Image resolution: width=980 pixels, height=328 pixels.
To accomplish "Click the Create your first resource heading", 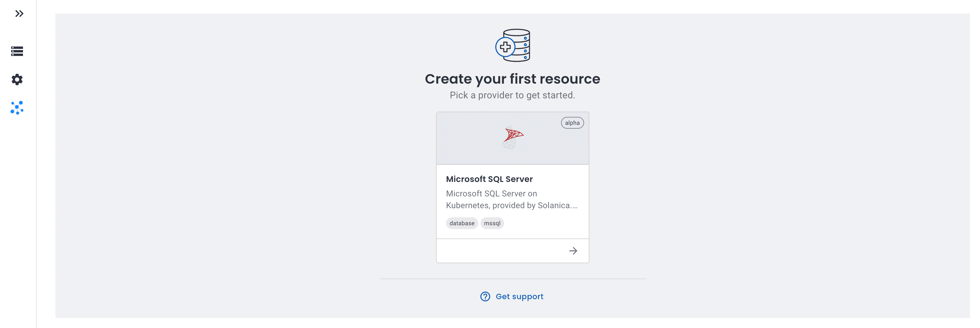I will 512,79.
